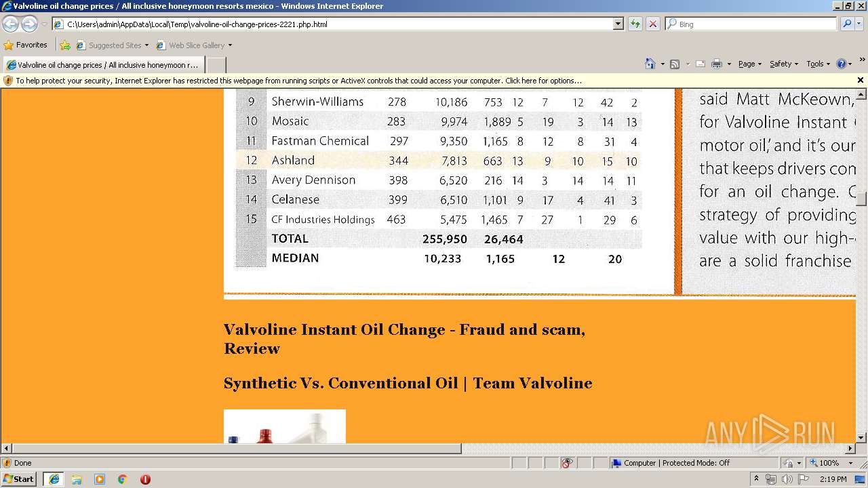868x488 pixels.
Task: Expand the Suggested Sites dropdown
Action: tap(146, 45)
